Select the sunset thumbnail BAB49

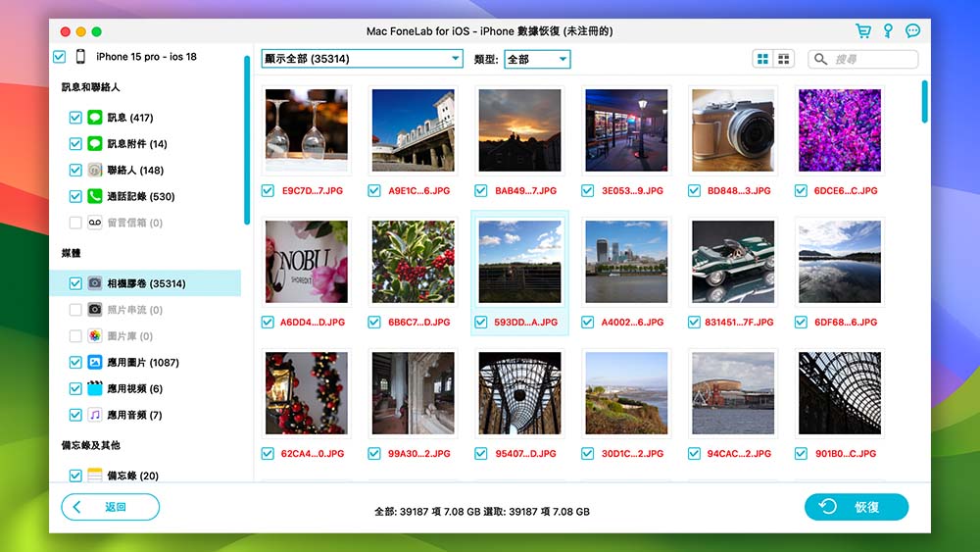pos(520,130)
